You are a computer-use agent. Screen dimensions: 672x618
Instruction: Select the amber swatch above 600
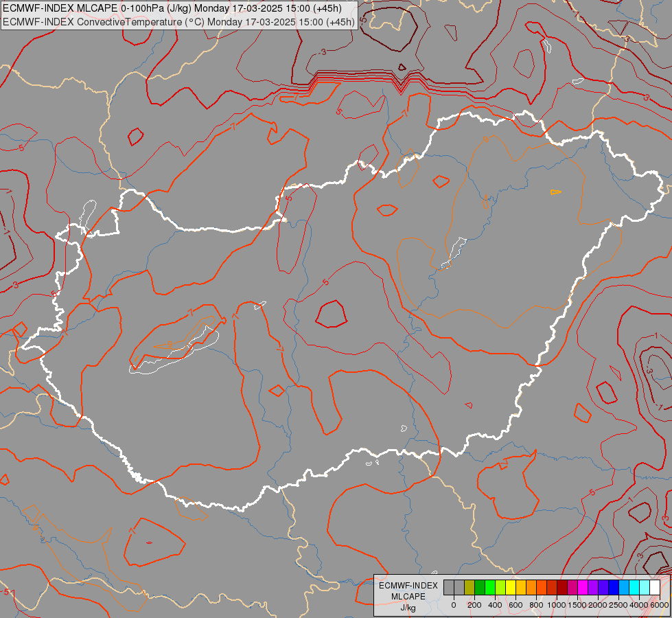[x=521, y=588]
